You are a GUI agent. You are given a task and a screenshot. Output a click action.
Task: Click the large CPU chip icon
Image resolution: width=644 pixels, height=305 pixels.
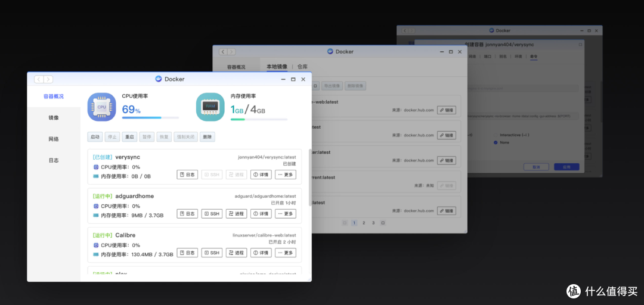(101, 107)
